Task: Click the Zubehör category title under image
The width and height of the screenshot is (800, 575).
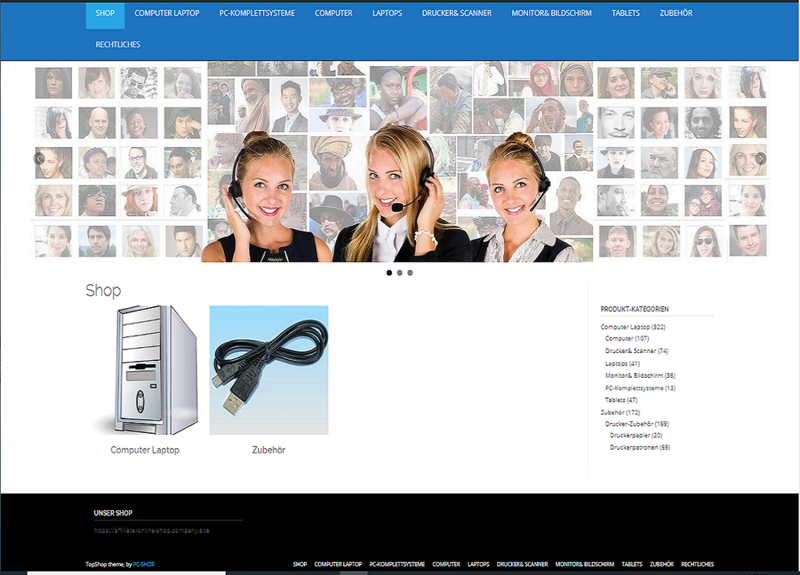Action: 268,450
